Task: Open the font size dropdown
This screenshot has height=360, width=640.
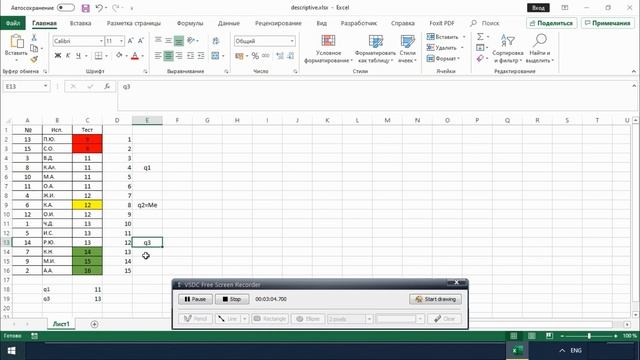Action: coord(121,41)
